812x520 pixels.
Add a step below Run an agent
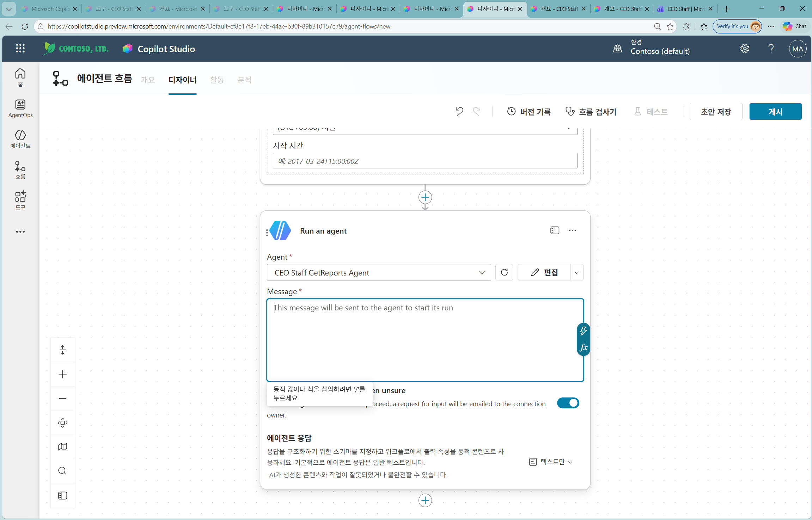pos(425,500)
